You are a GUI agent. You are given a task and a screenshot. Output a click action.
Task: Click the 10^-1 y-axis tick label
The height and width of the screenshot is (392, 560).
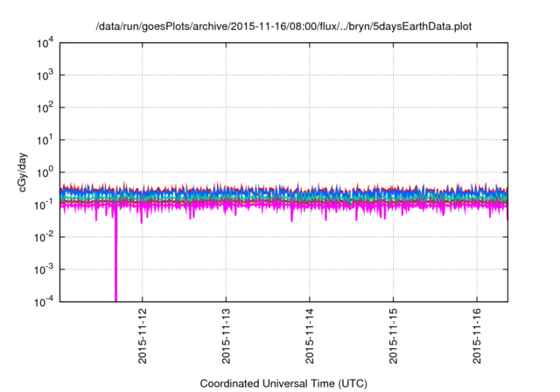(x=44, y=206)
